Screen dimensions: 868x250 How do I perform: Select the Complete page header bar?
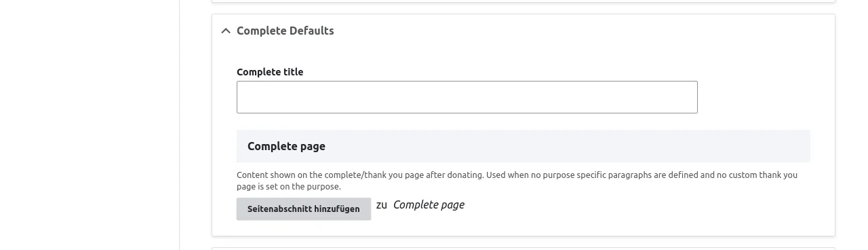point(524,146)
